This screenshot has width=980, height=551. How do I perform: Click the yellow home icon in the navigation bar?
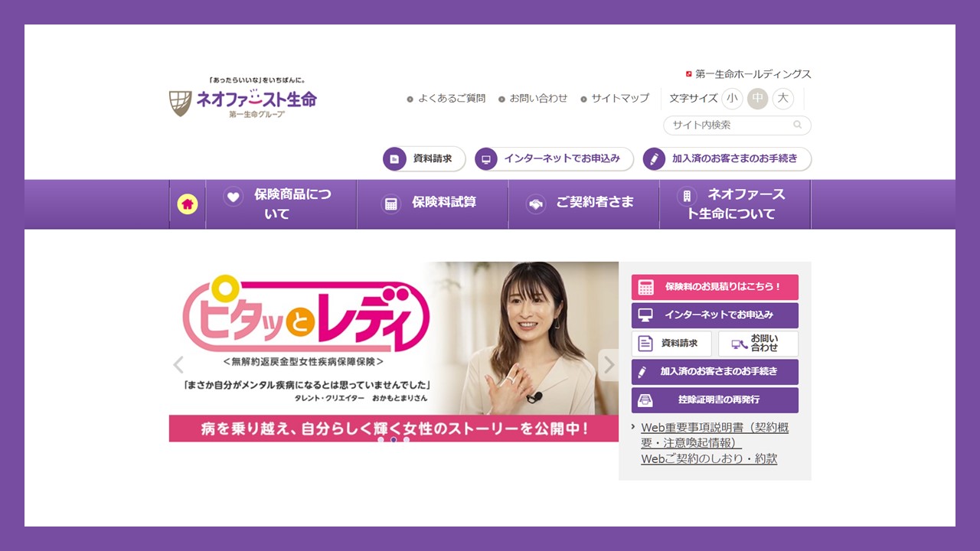(x=188, y=204)
